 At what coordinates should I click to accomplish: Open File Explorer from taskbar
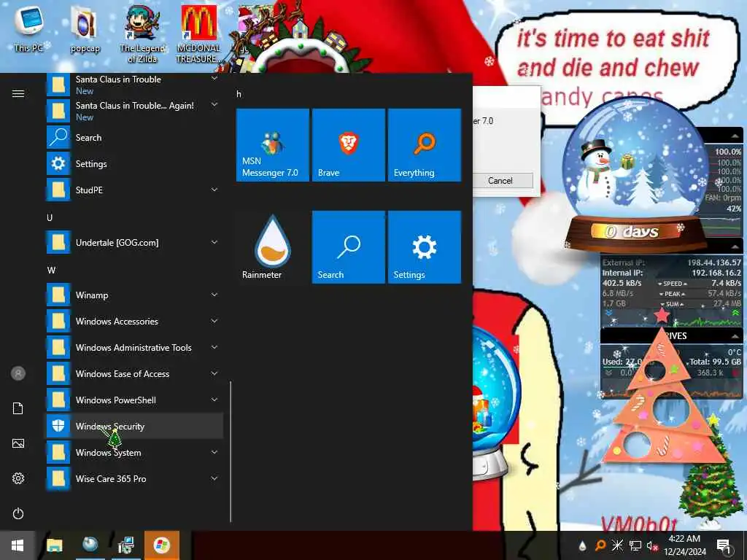[x=54, y=545]
